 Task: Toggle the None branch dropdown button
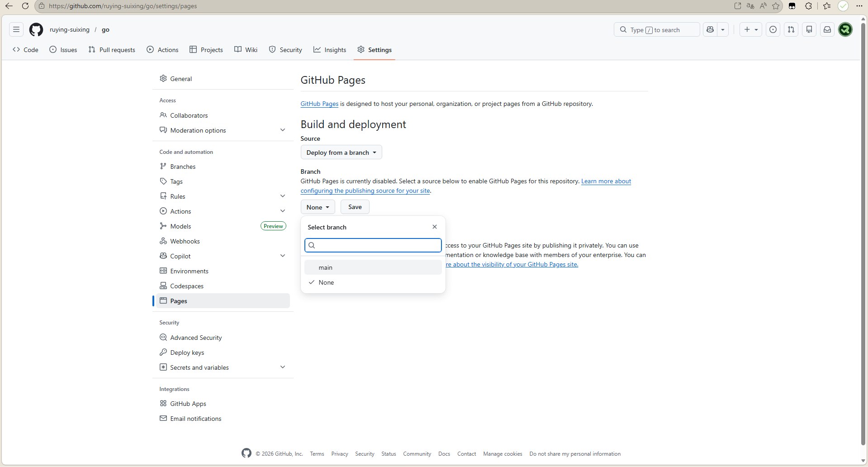pos(318,207)
